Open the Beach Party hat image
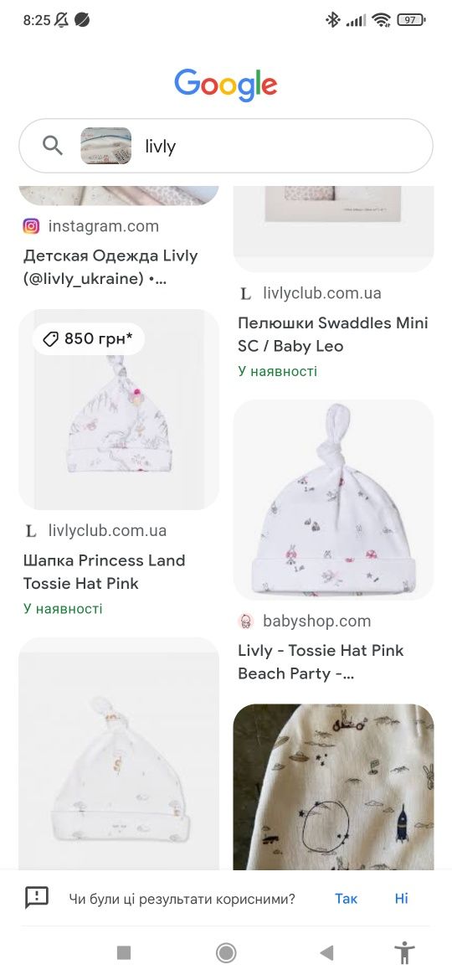Image resolution: width=452 pixels, height=980 pixels. pos(333,499)
